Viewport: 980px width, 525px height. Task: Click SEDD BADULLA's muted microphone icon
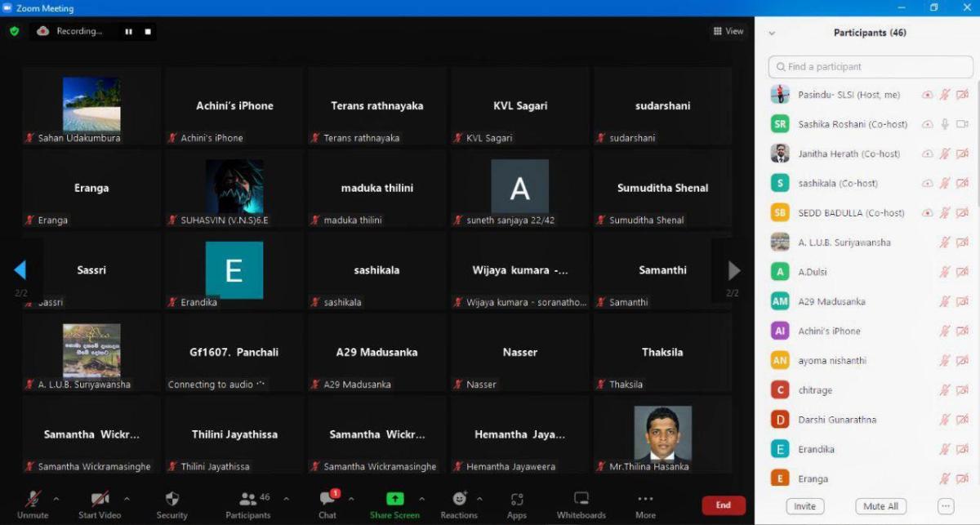click(x=945, y=213)
